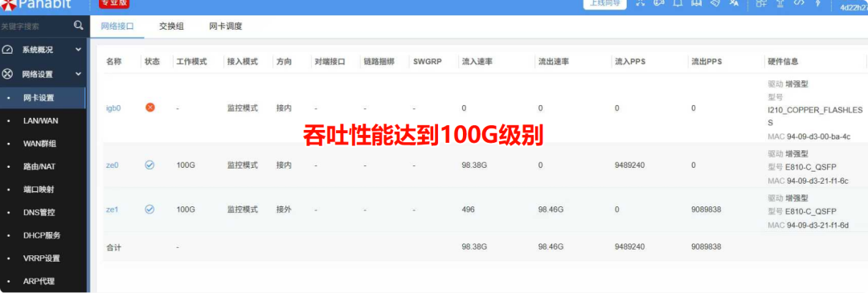Viewport: 868px width, 293px height.
Task: Click the 网络设置 section icon
Action: [x=7, y=74]
